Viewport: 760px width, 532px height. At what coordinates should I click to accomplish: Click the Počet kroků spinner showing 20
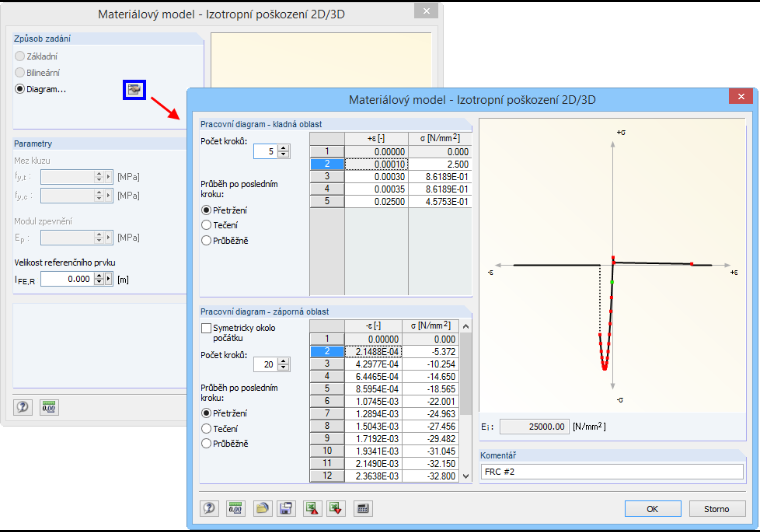coord(284,364)
